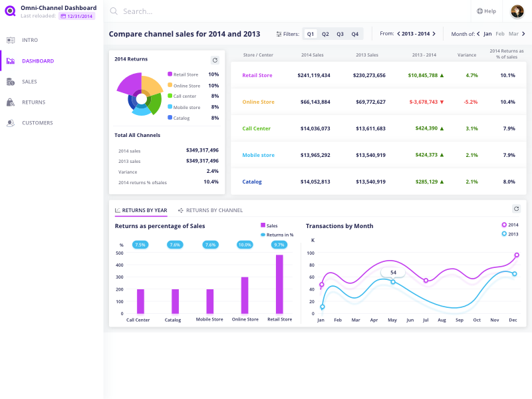532x399 pixels.
Task: Open the Dashboard section in the sidebar
Action: click(x=39, y=61)
